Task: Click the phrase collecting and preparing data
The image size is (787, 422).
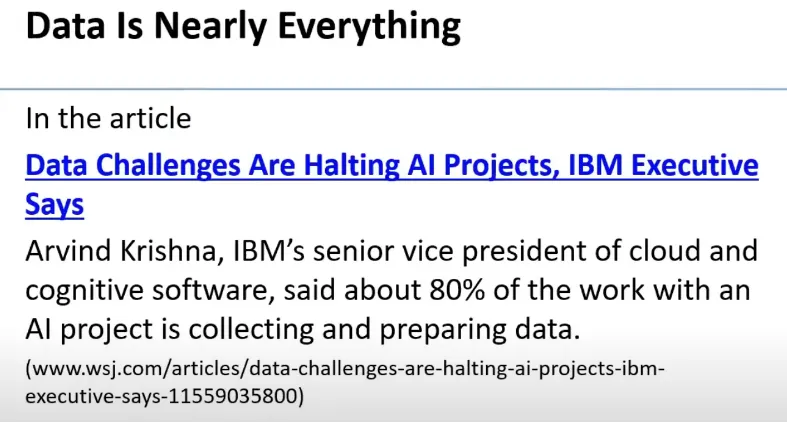Action: (384, 330)
